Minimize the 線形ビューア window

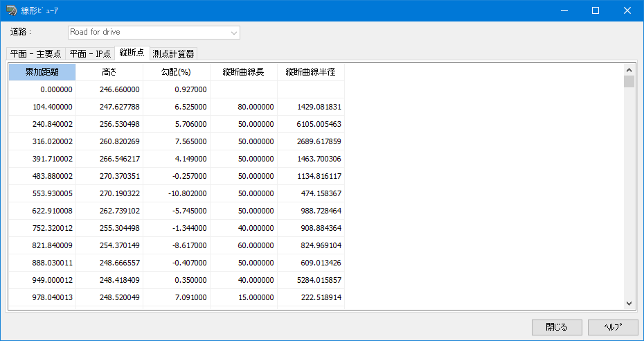(x=564, y=10)
